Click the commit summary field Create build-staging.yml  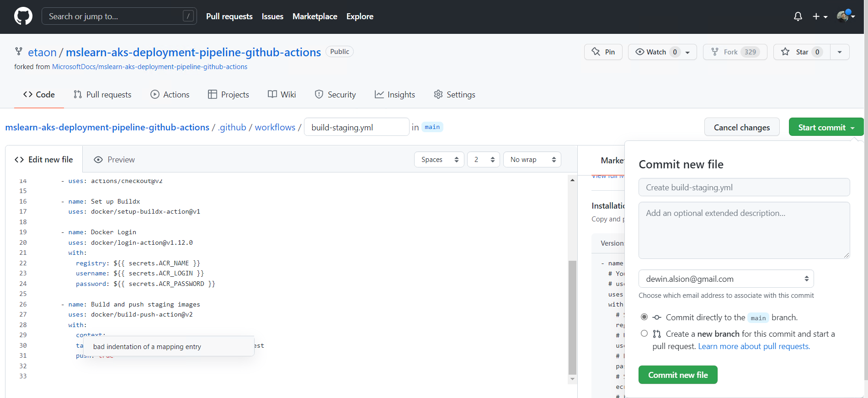tap(744, 187)
